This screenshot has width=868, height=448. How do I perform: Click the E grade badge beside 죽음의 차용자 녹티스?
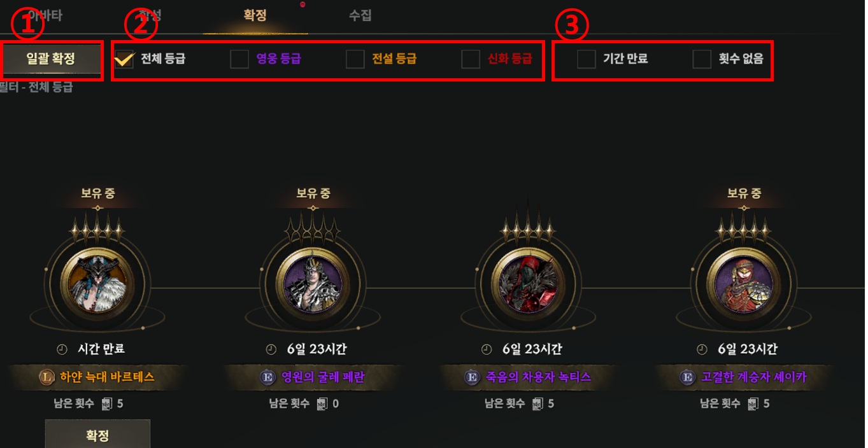click(x=472, y=377)
